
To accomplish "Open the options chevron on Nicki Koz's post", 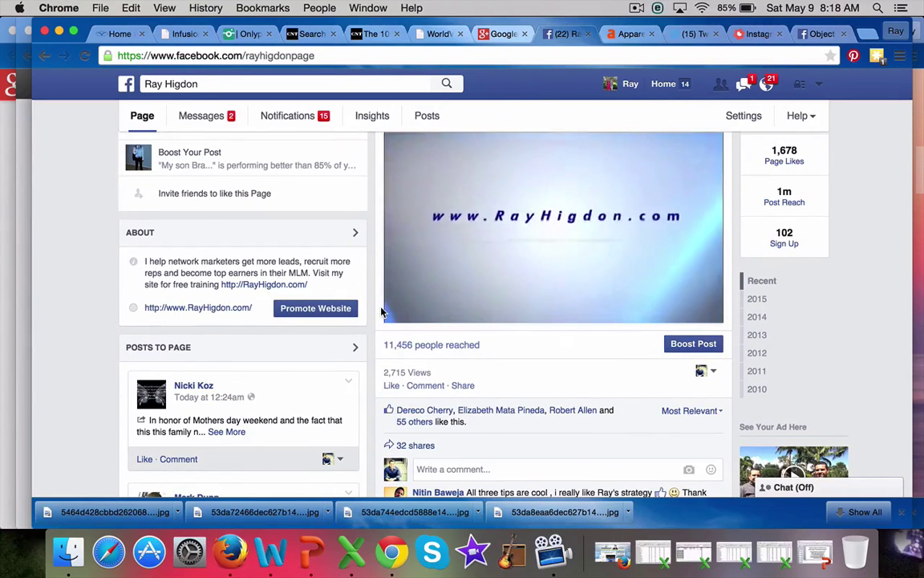I will click(348, 381).
